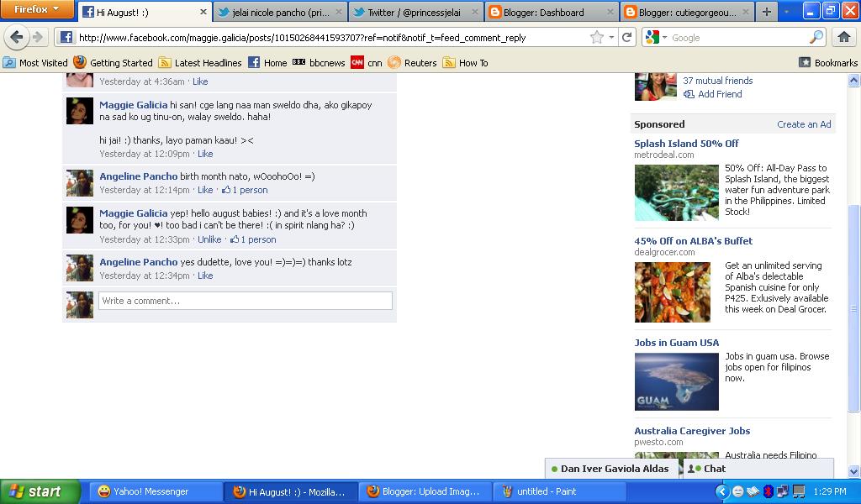861x504 pixels.
Task: Open the Australia Caregiver Jobs ad
Action: pyautogui.click(x=692, y=431)
